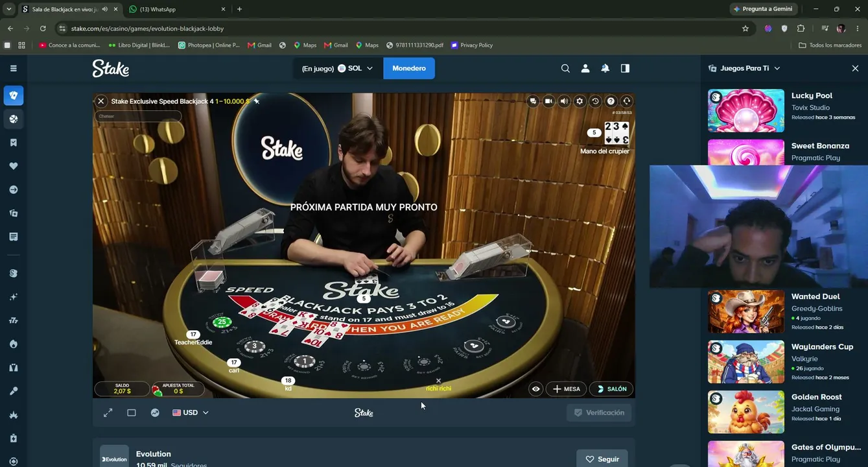Open the Gates of Olympus game title

point(826,448)
